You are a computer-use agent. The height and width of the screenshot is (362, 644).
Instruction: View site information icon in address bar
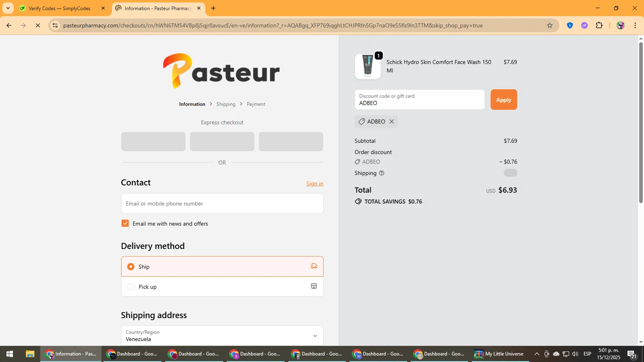pyautogui.click(x=55, y=25)
